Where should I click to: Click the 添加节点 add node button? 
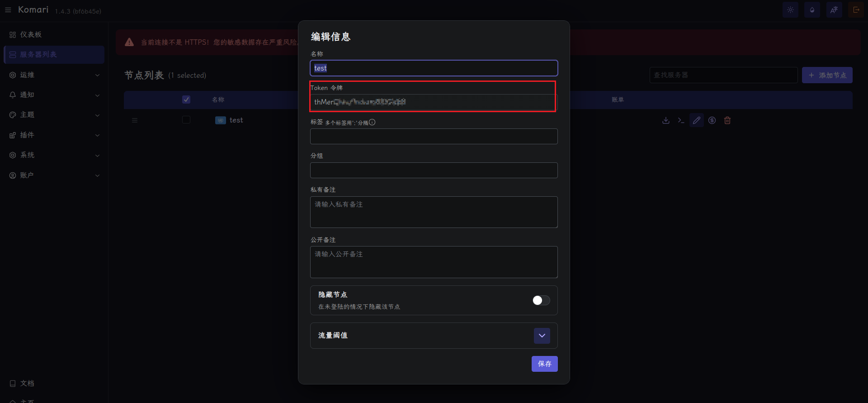point(827,75)
